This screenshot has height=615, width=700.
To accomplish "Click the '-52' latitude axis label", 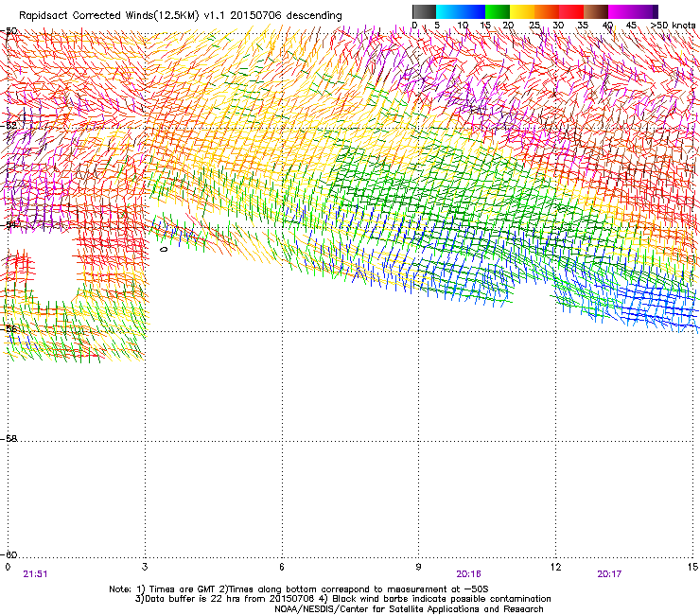I will coord(10,126).
